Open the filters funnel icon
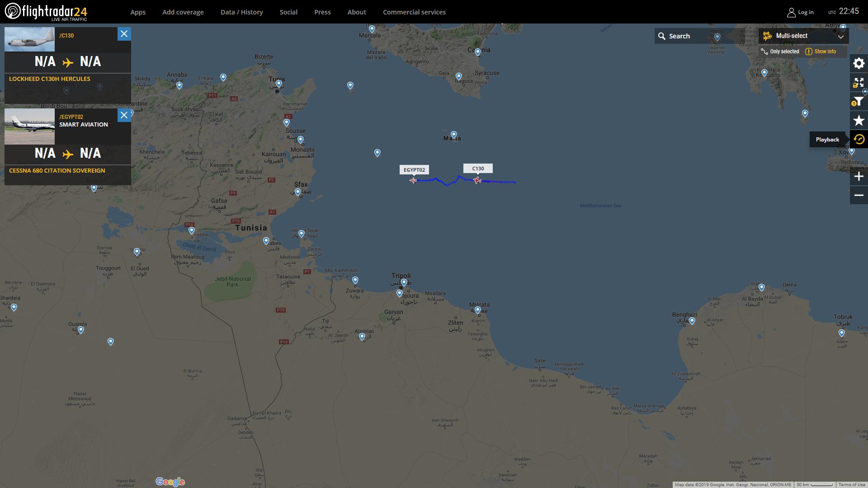 coord(859,102)
